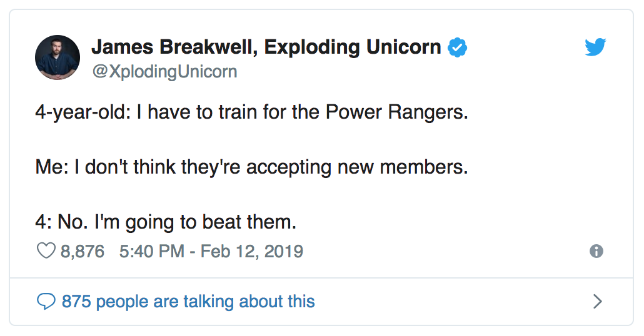This screenshot has height=336, width=644.
Task: Click the 8,876 likes count
Action: [83, 252]
